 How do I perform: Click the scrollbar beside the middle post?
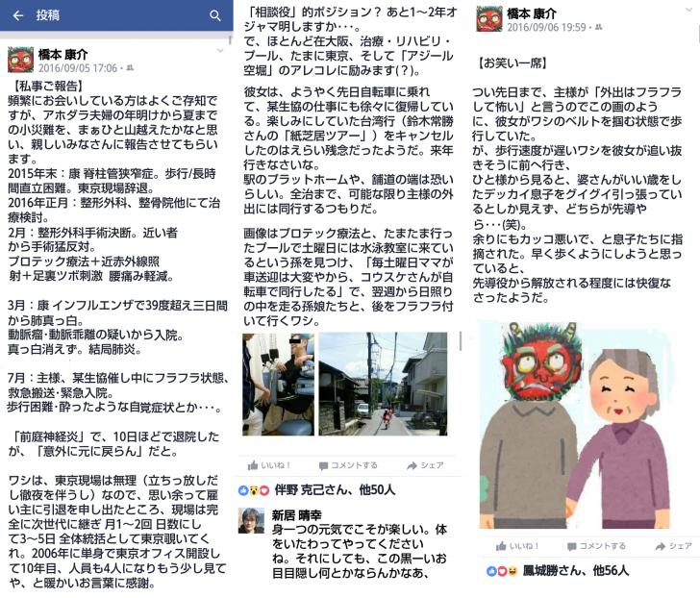click(x=461, y=341)
